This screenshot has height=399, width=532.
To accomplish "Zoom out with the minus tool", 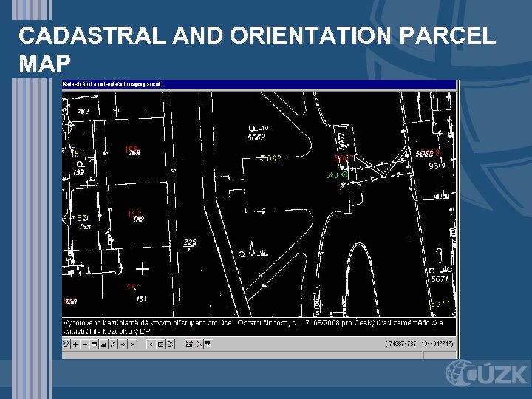I will (x=85, y=344).
